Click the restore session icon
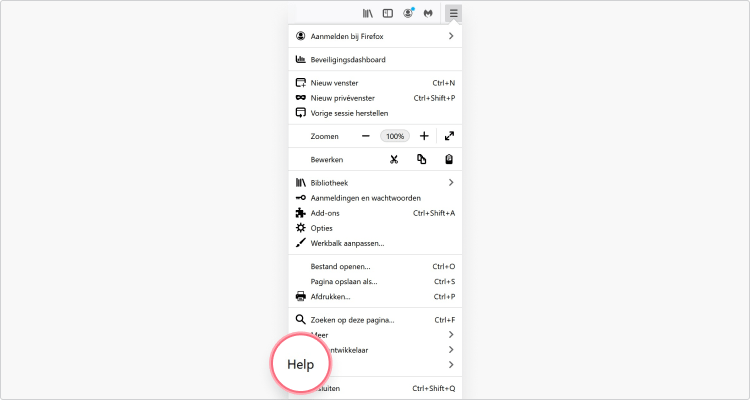This screenshot has width=750, height=400. (300, 113)
